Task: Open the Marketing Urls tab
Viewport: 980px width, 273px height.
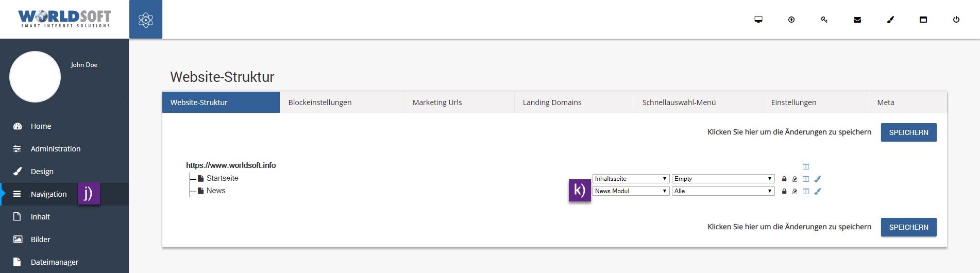Action: 437,103
